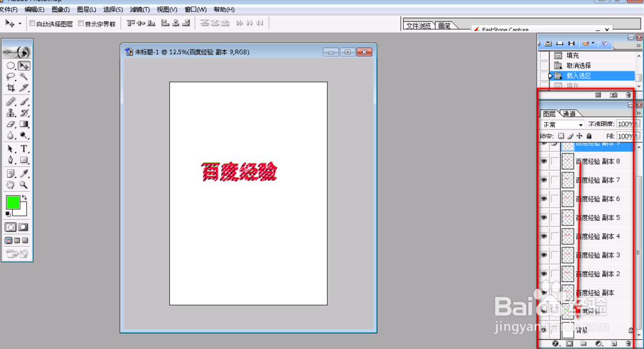The height and width of the screenshot is (349, 644).
Task: Click Jump to ImageReady button
Action: coord(17,254)
